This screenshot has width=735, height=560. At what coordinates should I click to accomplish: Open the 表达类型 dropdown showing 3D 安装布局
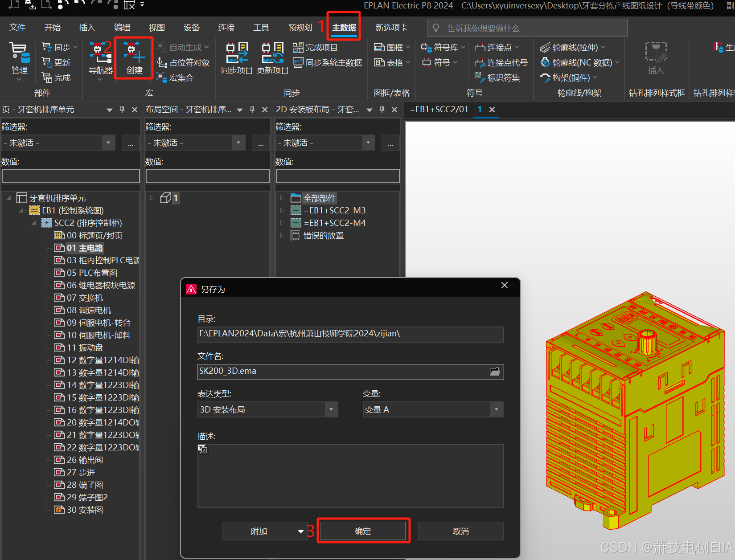(x=330, y=409)
